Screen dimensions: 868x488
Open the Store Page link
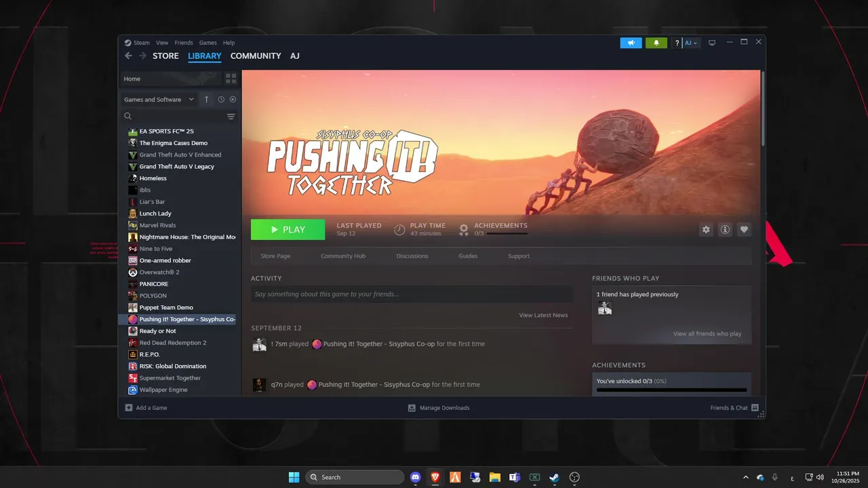coord(275,256)
